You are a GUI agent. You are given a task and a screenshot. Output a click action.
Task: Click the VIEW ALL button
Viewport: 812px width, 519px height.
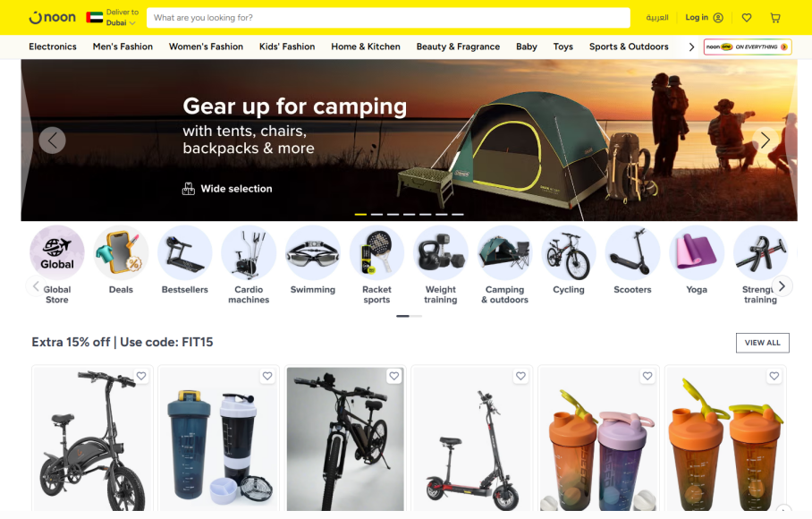[x=762, y=343]
